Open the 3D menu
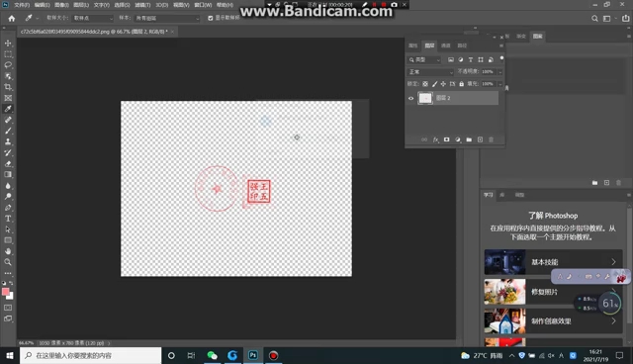The width and height of the screenshot is (633, 364). tap(162, 5)
